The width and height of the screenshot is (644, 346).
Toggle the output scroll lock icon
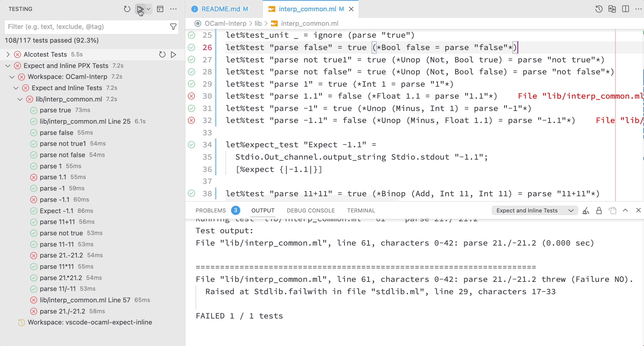click(599, 211)
